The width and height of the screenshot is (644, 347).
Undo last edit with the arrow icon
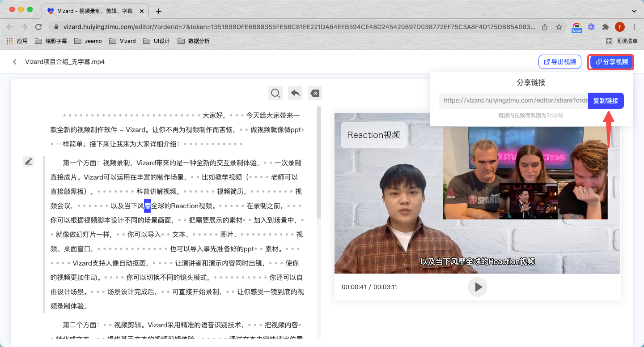pos(295,93)
